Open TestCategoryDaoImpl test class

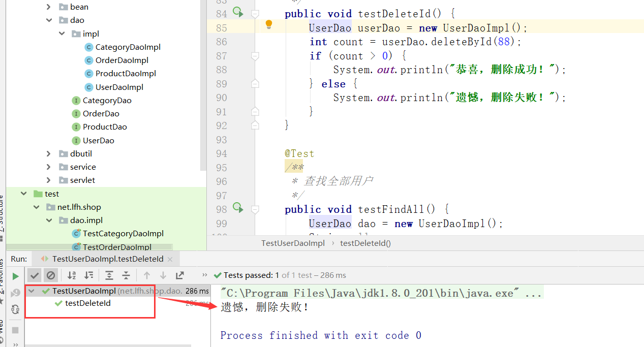123,233
